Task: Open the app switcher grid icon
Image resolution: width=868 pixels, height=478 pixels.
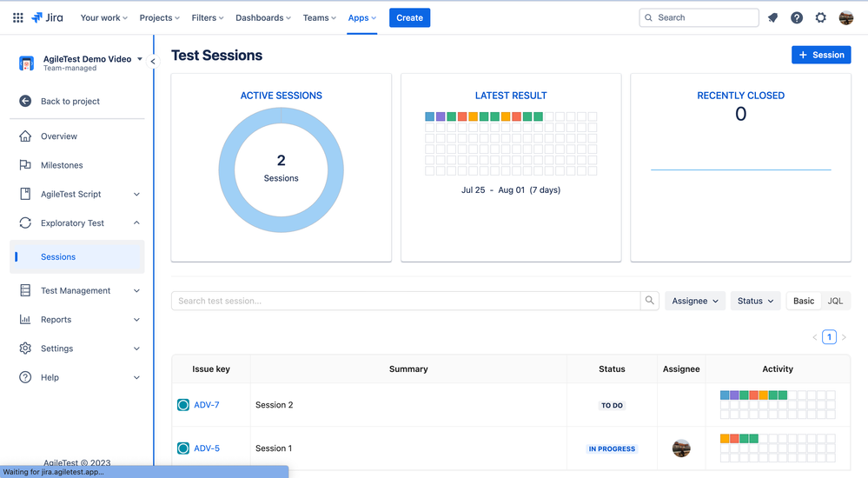Action: [17, 17]
